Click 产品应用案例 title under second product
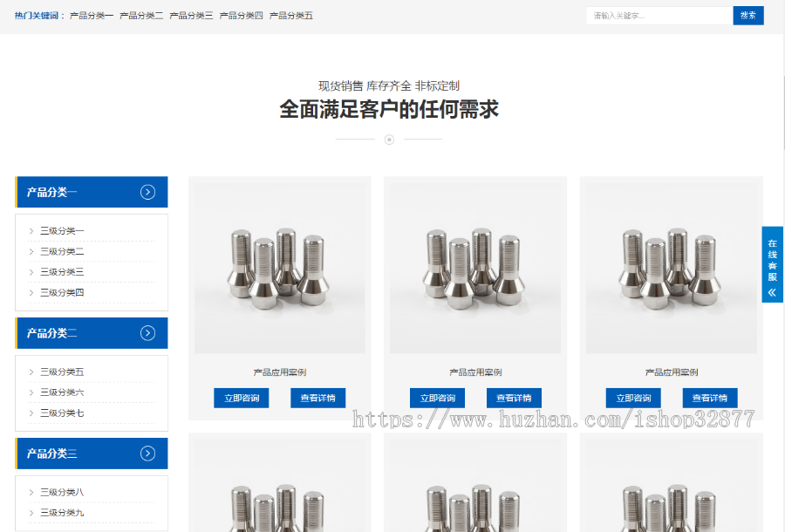 click(475, 372)
